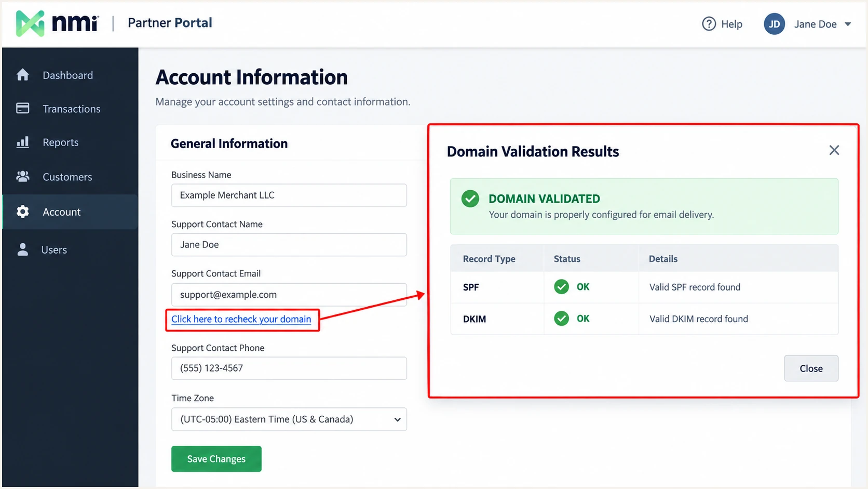Close the Domain Validation Results dialog with X
868x489 pixels.
834,150
